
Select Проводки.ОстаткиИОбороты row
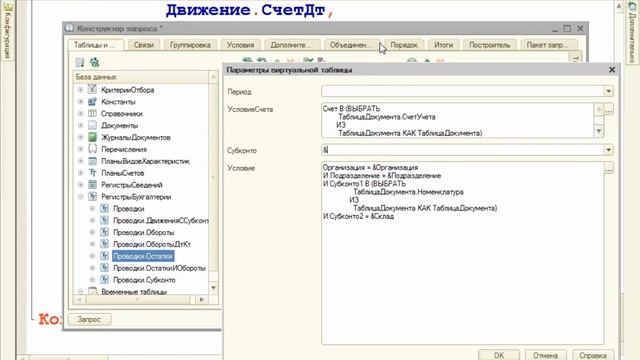pyautogui.click(x=159, y=268)
